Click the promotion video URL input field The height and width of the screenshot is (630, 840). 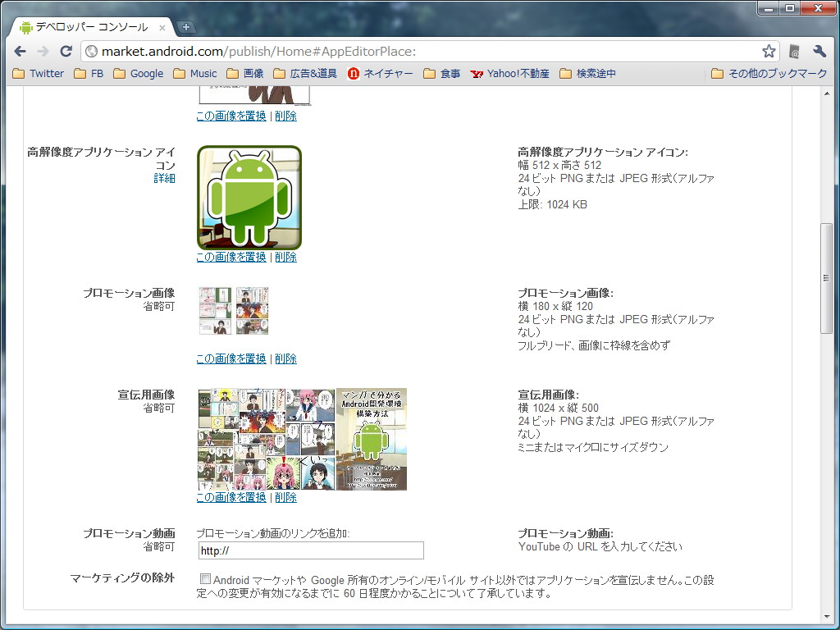(x=310, y=550)
